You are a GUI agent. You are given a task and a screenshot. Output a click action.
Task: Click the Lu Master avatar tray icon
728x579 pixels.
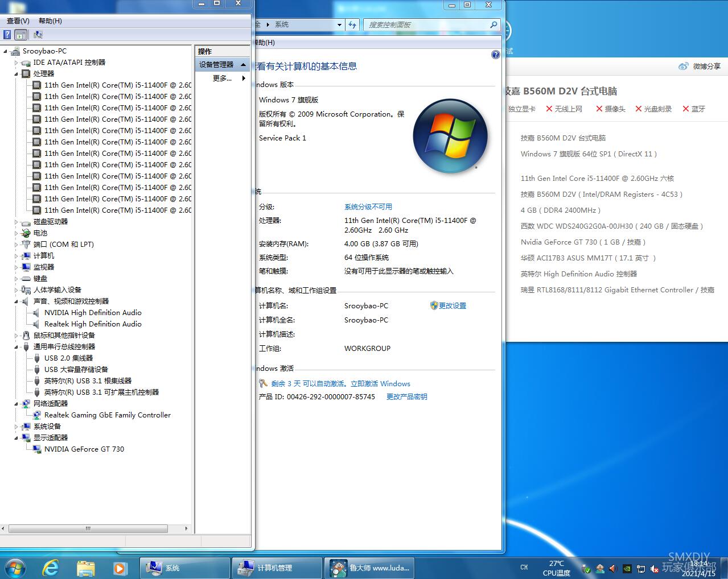(x=599, y=568)
